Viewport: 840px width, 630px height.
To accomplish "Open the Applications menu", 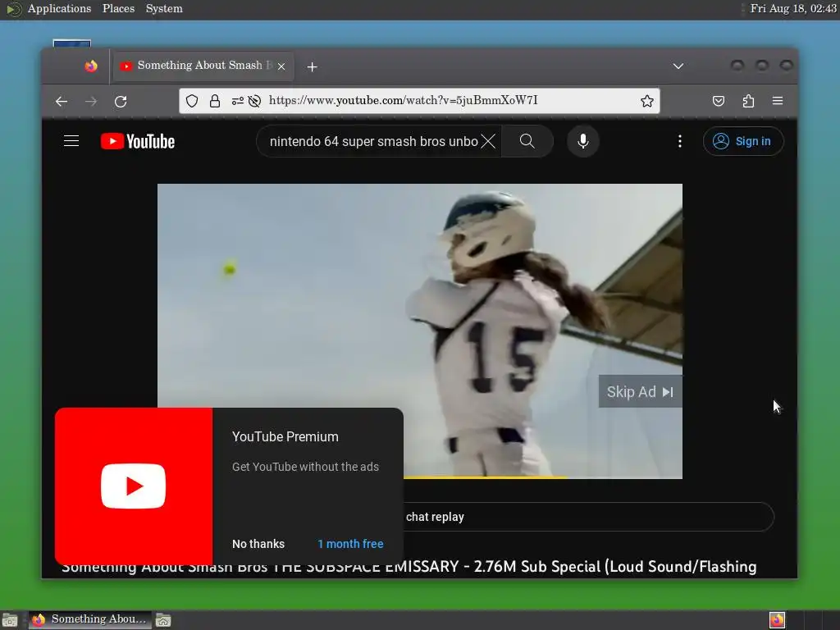I will [x=59, y=8].
